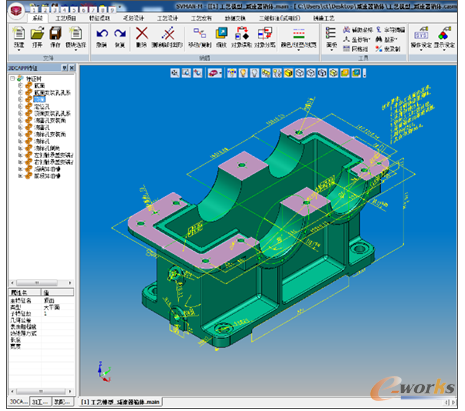Click the display settings button with RGB spheres
This screenshot has width=465, height=411.
444,38
